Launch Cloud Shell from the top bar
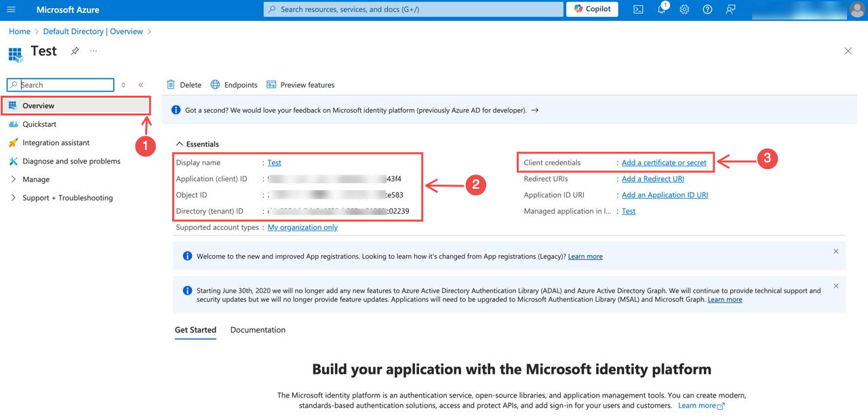868x420 pixels. 638,9
